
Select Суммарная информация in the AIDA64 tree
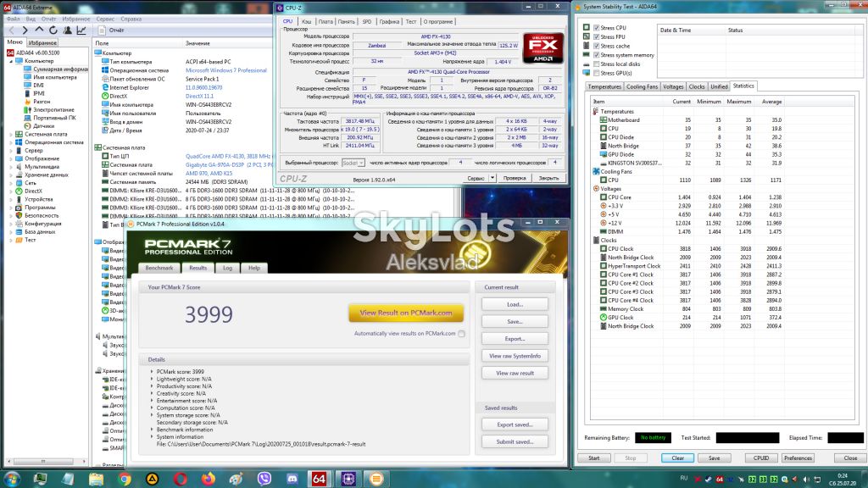click(x=60, y=69)
